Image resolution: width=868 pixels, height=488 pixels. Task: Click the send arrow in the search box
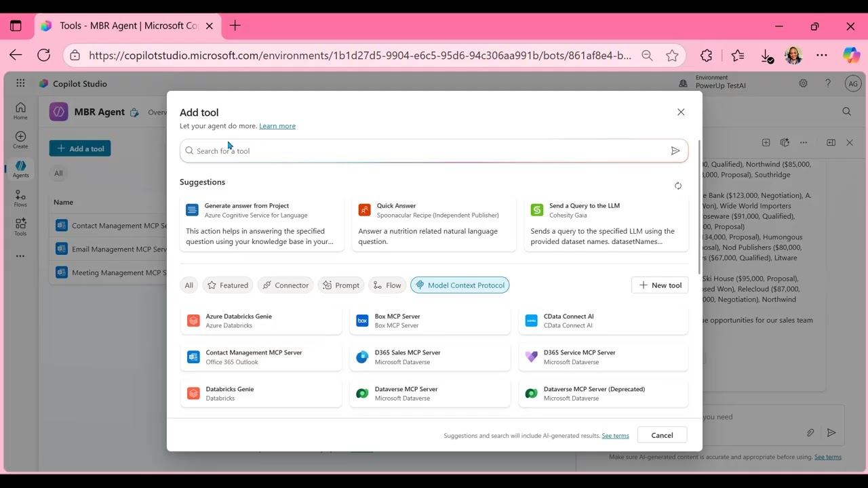[x=675, y=151]
